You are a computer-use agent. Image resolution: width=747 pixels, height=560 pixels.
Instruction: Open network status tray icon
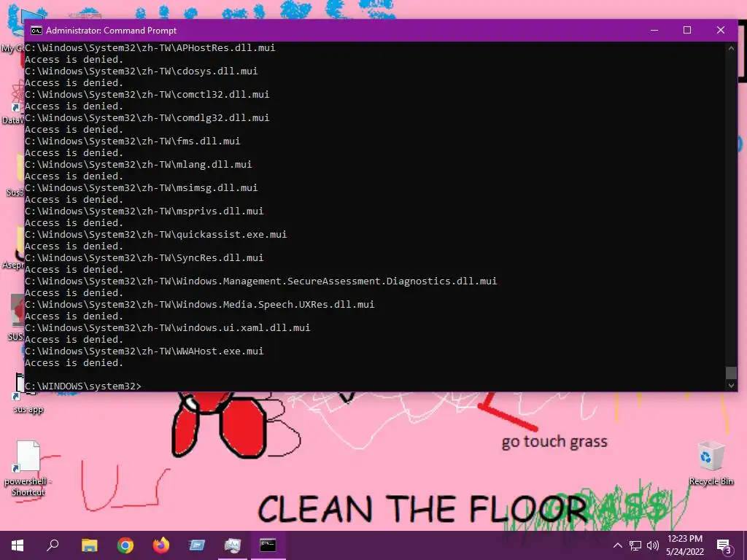[x=635, y=545]
